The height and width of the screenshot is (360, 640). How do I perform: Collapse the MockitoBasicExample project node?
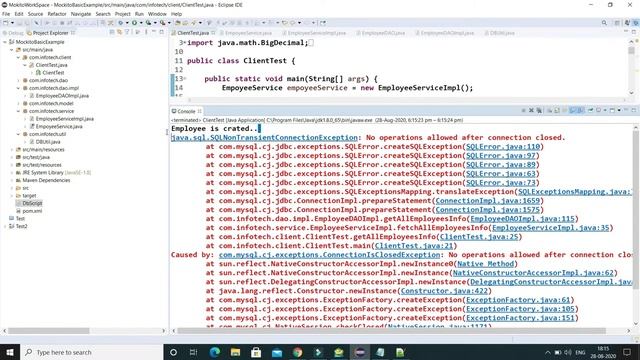(5, 42)
